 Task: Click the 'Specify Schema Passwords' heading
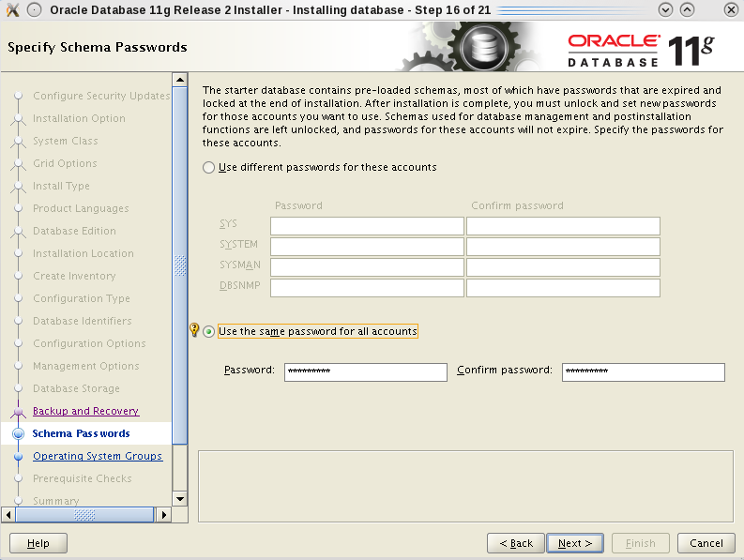point(98,47)
